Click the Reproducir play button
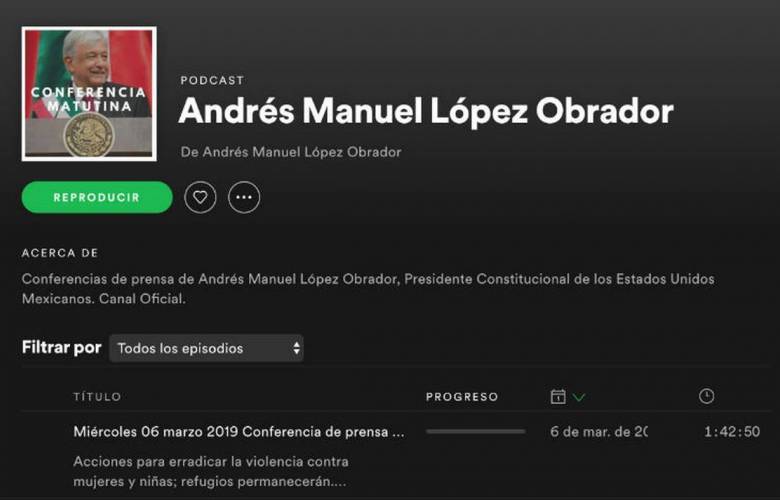This screenshot has width=780, height=500. point(97,198)
